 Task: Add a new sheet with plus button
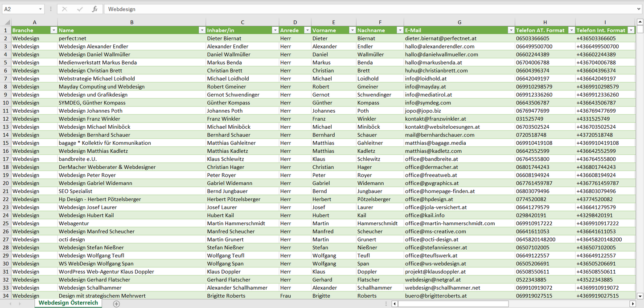coord(116,304)
